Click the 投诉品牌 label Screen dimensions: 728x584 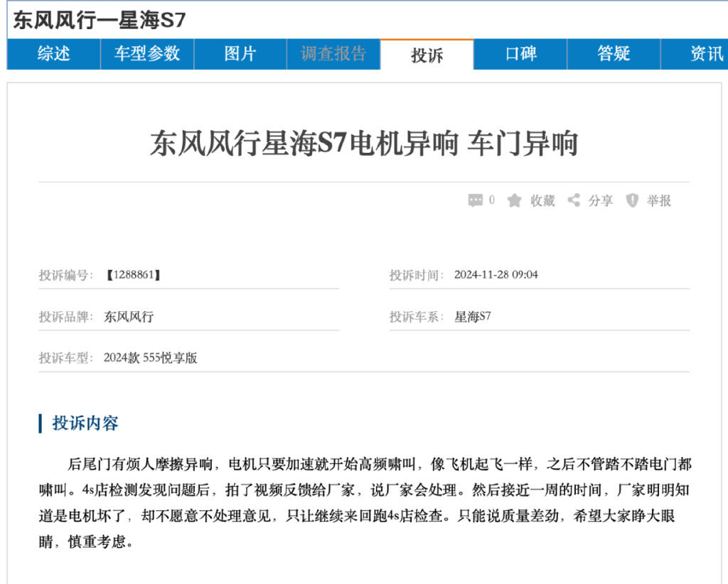pyautogui.click(x=66, y=317)
